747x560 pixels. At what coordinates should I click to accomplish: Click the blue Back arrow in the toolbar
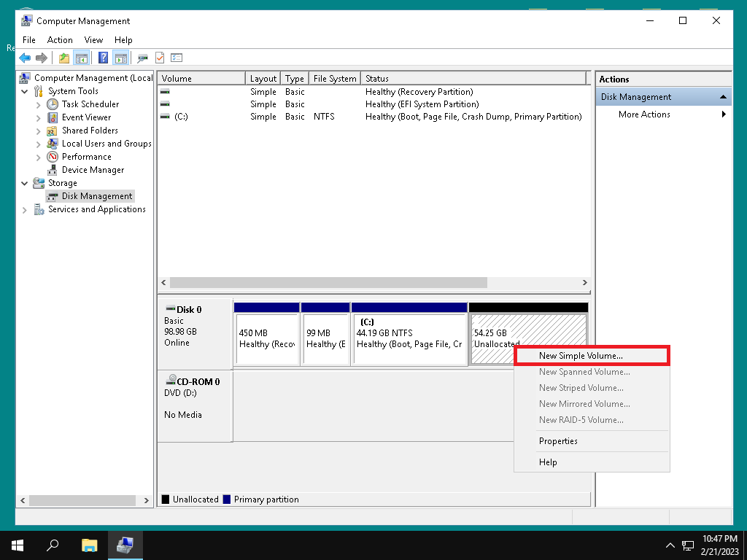(25, 58)
